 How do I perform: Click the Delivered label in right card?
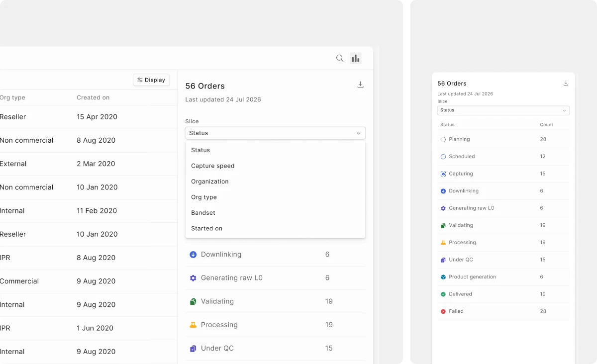(x=460, y=294)
